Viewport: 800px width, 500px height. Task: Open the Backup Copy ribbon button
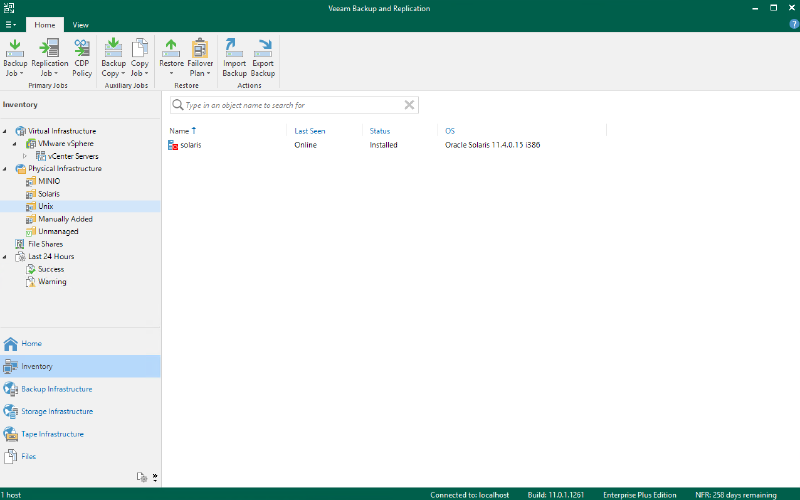[113, 58]
